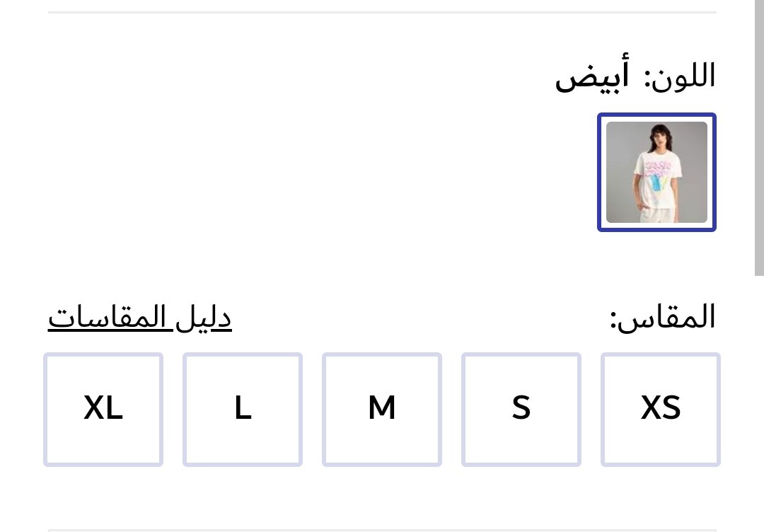Viewport: 764px width, 532px height.
Task: Click the المقاس size label
Action: coord(663,318)
